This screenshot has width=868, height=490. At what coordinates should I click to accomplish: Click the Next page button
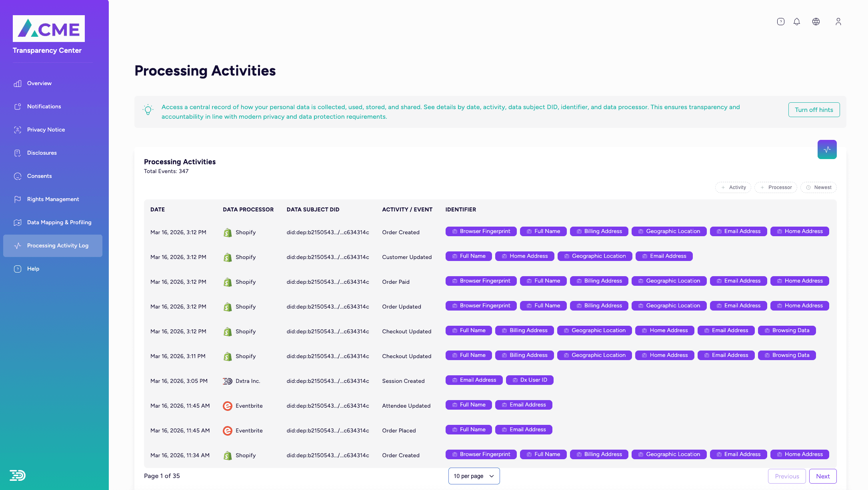823,476
